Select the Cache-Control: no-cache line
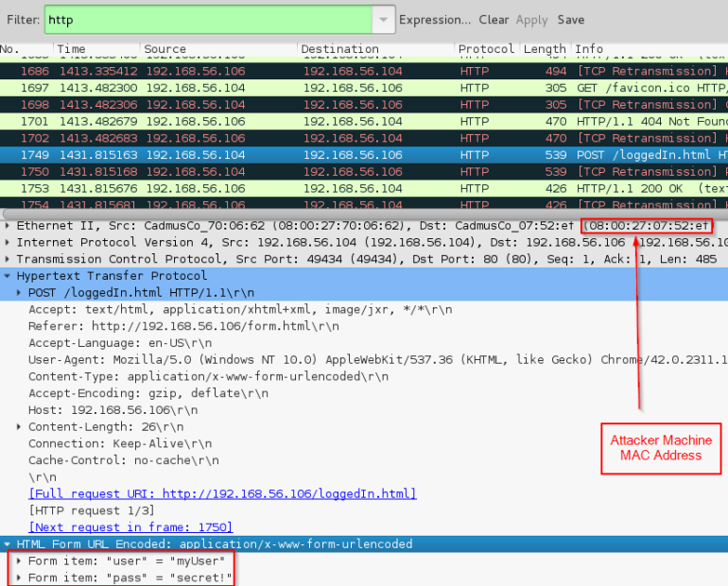Viewport: 728px width, 586px height. (x=124, y=460)
